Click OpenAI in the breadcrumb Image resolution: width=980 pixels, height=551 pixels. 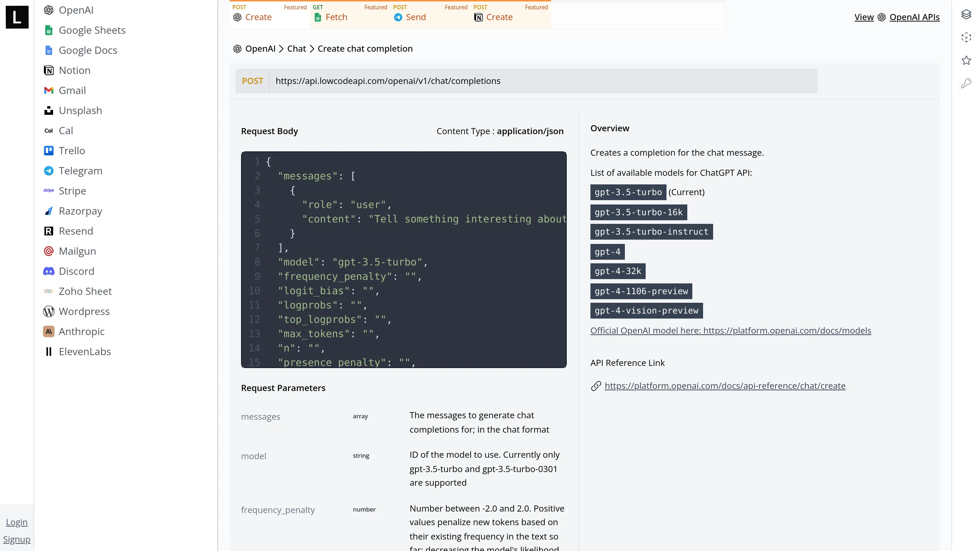tap(260, 49)
